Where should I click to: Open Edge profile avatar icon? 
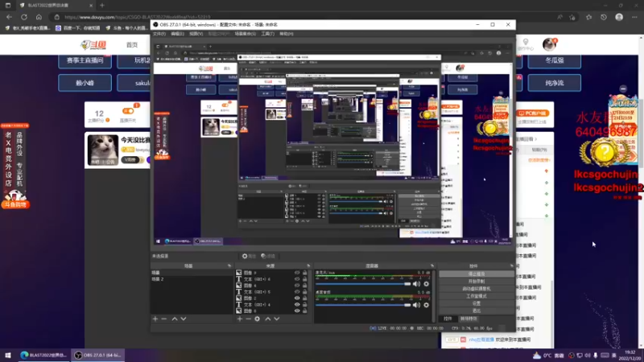tap(619, 17)
